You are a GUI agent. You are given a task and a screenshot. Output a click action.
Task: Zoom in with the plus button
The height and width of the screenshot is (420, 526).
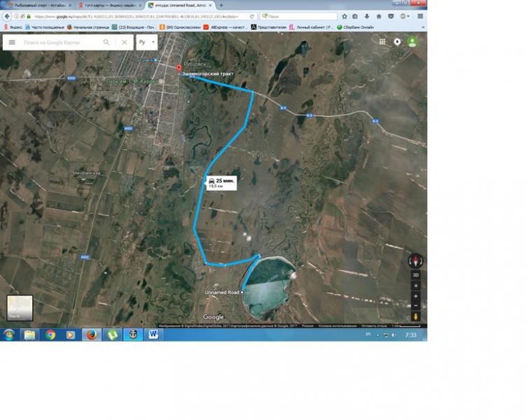tap(415, 296)
